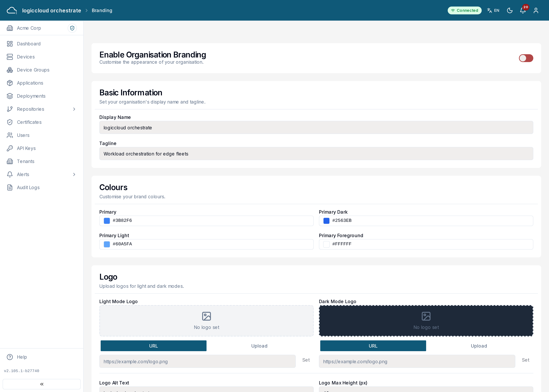Image resolution: width=549 pixels, height=392 pixels.
Task: Click the logiccloud cloud logo icon
Action: 12,10
